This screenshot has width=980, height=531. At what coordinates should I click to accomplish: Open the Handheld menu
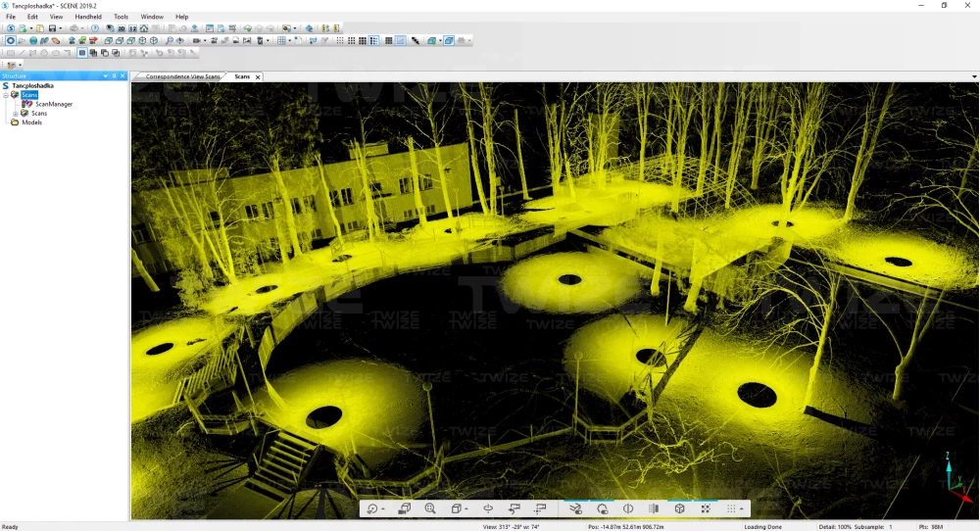point(88,17)
